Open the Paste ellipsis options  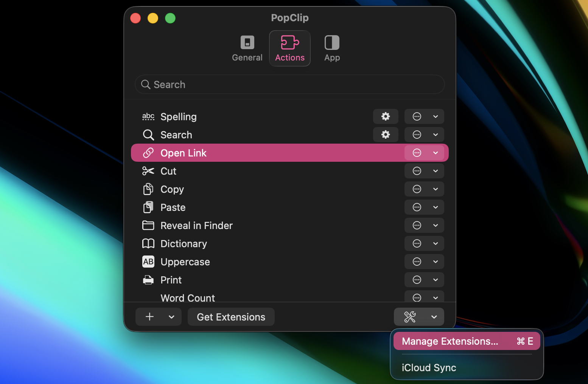click(x=417, y=207)
